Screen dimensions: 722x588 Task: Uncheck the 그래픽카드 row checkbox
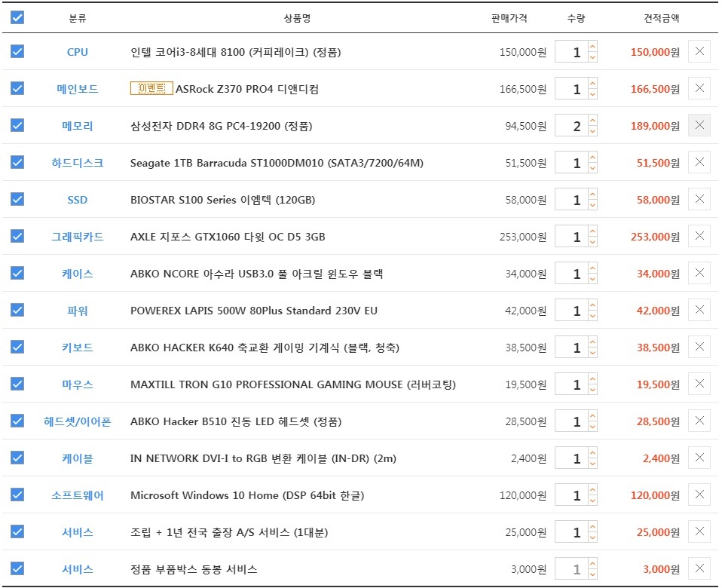17,236
